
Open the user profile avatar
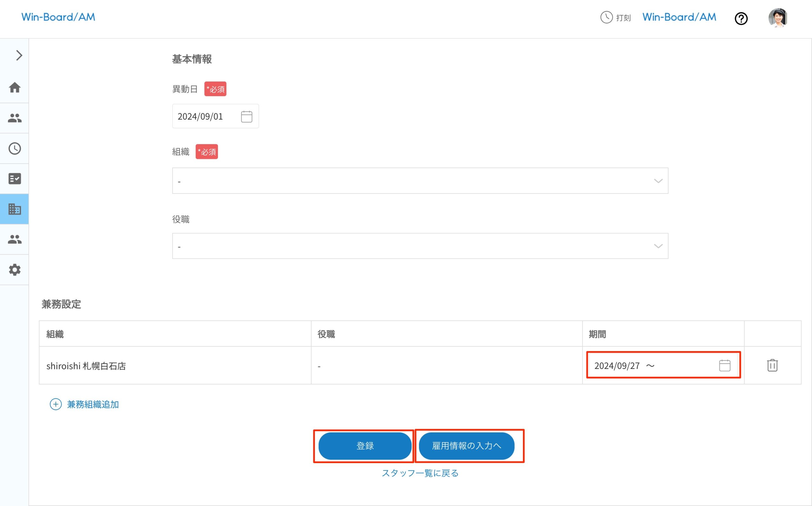tap(777, 18)
